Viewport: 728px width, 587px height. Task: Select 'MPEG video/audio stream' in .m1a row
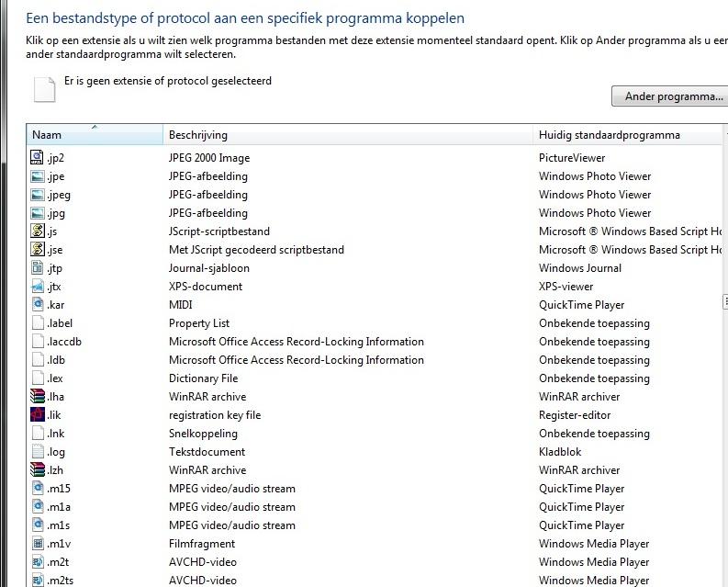click(x=231, y=506)
